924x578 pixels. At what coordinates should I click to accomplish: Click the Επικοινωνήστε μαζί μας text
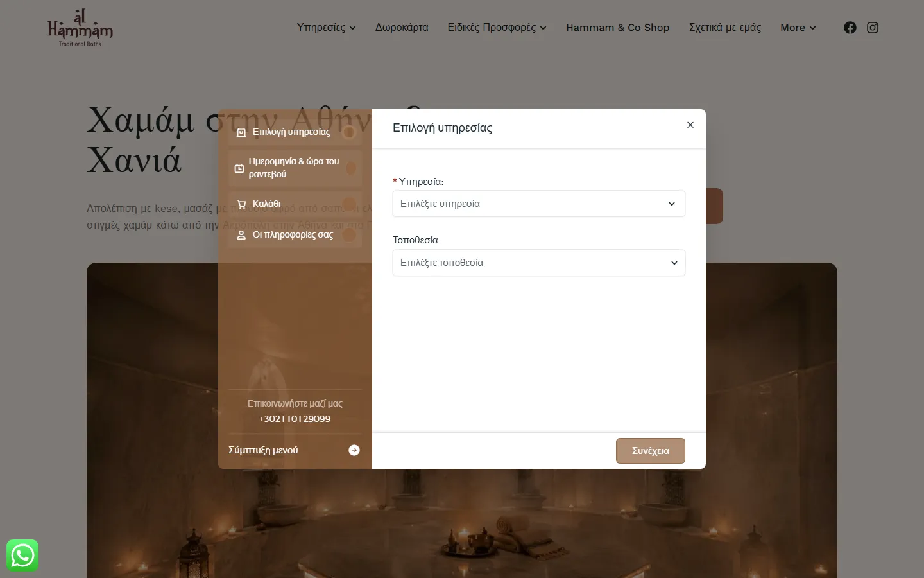295,403
